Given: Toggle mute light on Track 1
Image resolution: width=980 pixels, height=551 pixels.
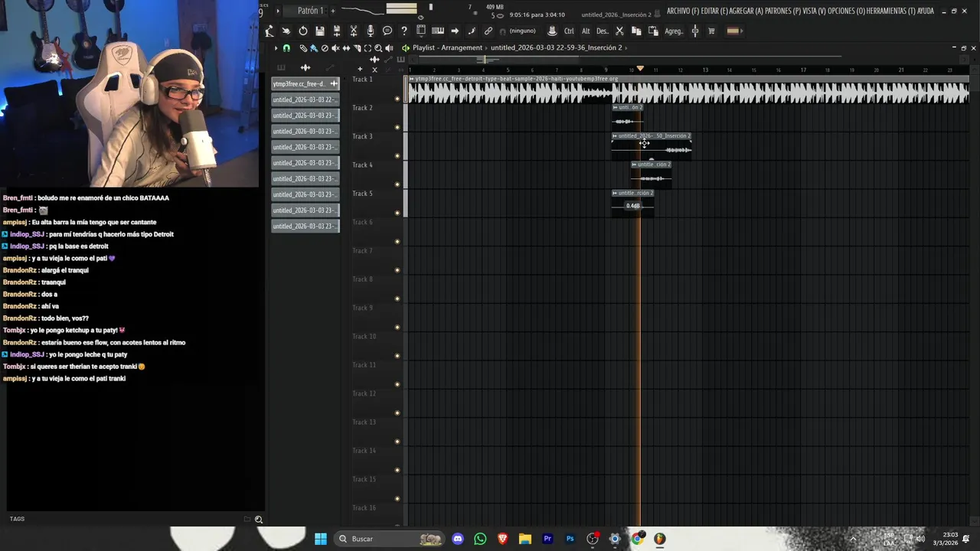Looking at the screenshot, I should 397,99.
